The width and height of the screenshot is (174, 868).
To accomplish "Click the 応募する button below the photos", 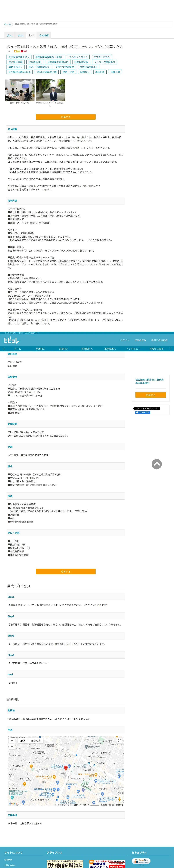I will click(x=66, y=117).
